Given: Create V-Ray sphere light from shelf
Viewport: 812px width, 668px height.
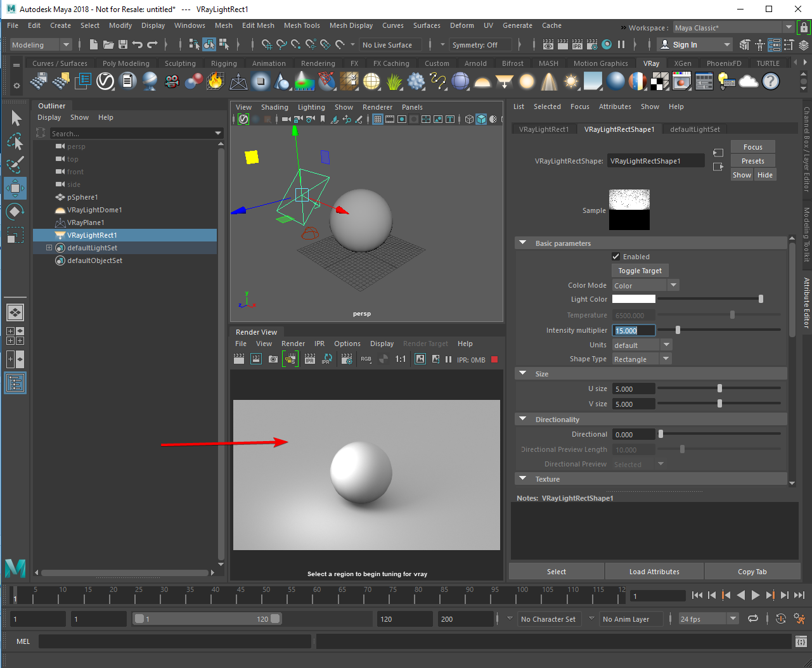Looking at the screenshot, I should coord(527,82).
